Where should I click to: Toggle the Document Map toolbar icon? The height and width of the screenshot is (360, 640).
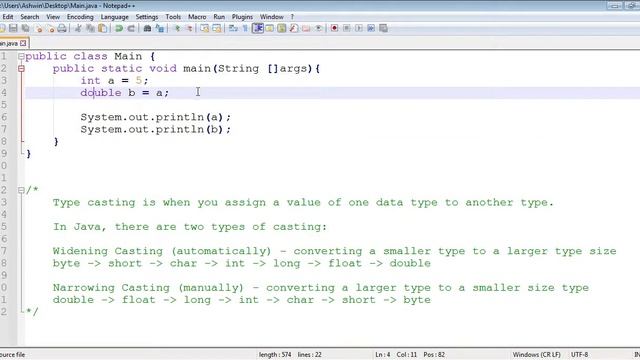click(282, 28)
